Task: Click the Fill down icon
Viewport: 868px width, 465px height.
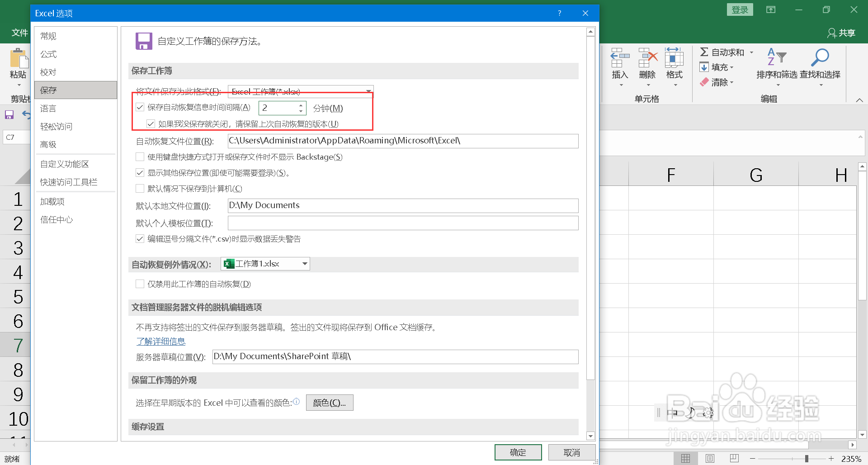Action: 704,67
